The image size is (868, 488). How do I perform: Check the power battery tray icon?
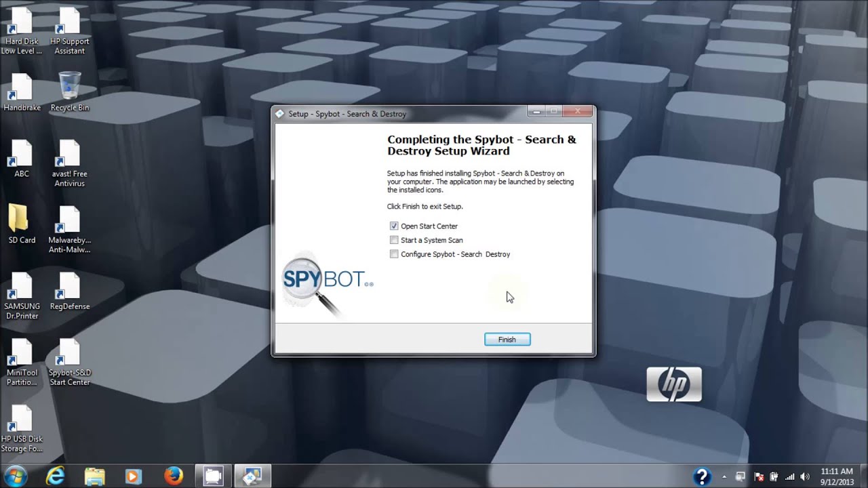774,476
